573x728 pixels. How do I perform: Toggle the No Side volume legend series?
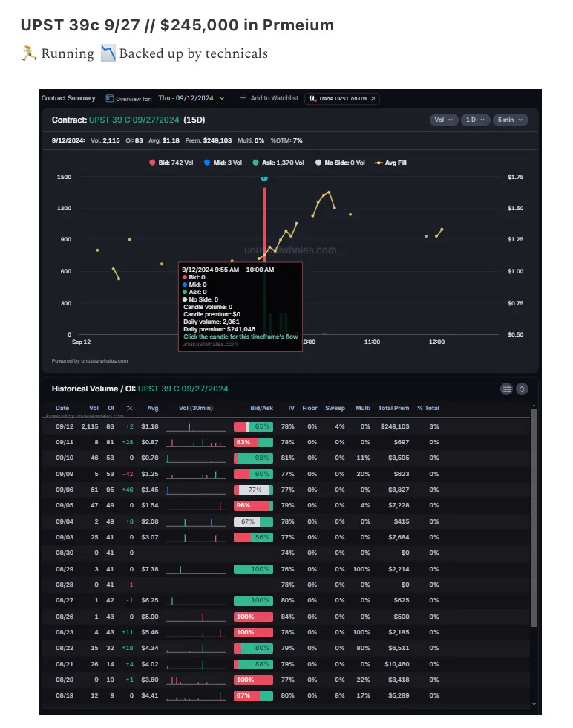click(340, 163)
